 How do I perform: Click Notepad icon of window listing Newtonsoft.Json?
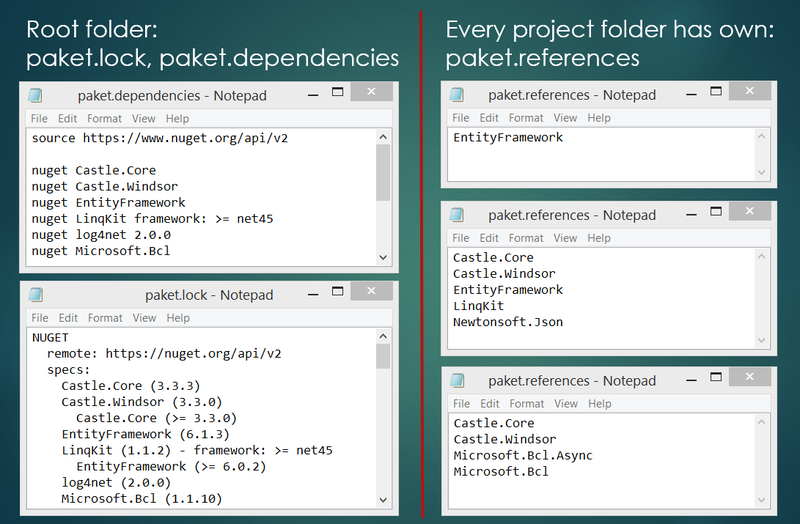point(458,215)
